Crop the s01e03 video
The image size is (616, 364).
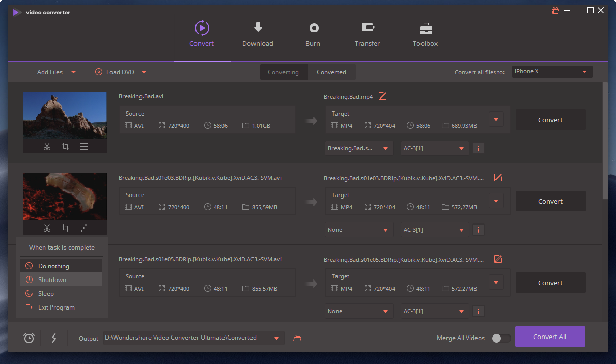(65, 228)
